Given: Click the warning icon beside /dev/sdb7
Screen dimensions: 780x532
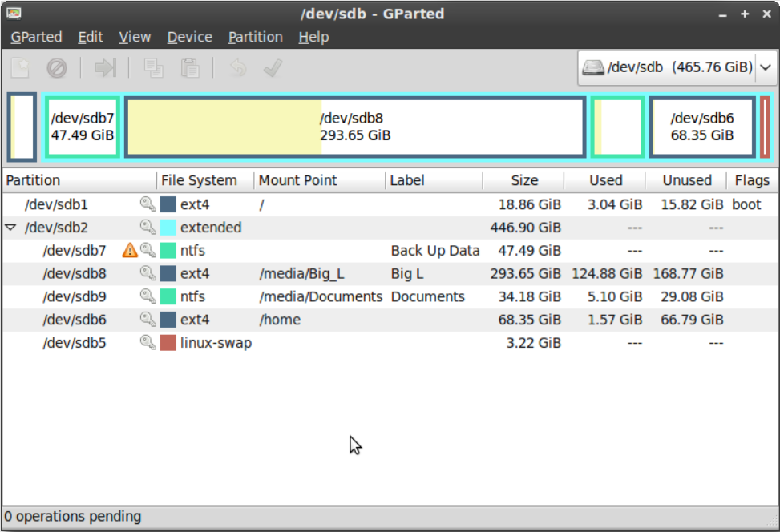Looking at the screenshot, I should pos(130,251).
